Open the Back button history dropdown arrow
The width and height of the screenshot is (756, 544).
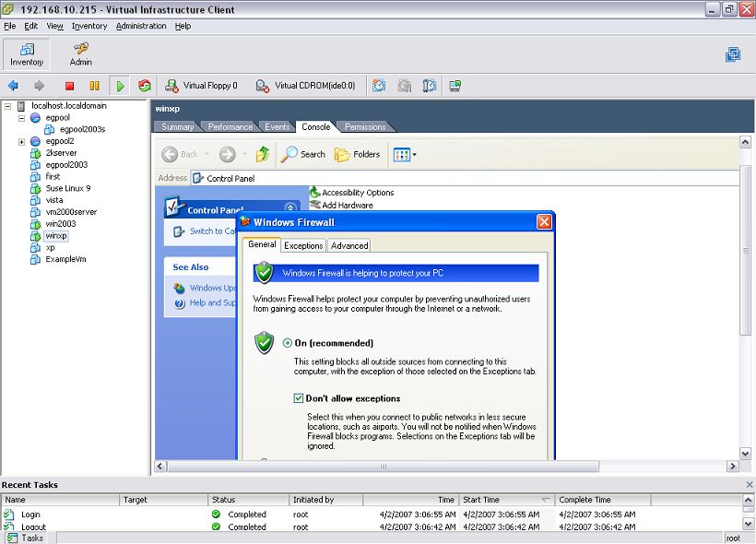pos(207,154)
